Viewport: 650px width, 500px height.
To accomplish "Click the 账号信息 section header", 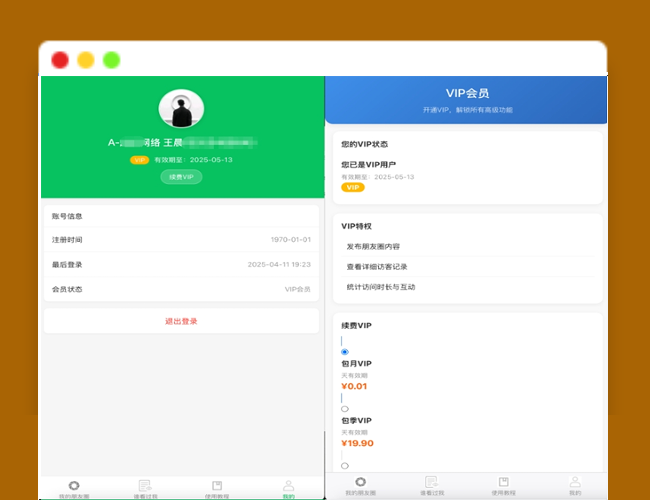I will 67,216.
